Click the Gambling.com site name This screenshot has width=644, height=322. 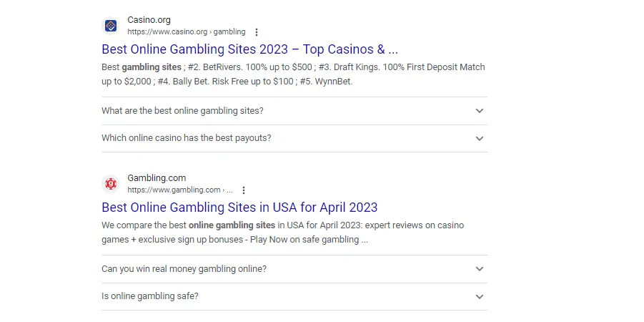coord(157,178)
